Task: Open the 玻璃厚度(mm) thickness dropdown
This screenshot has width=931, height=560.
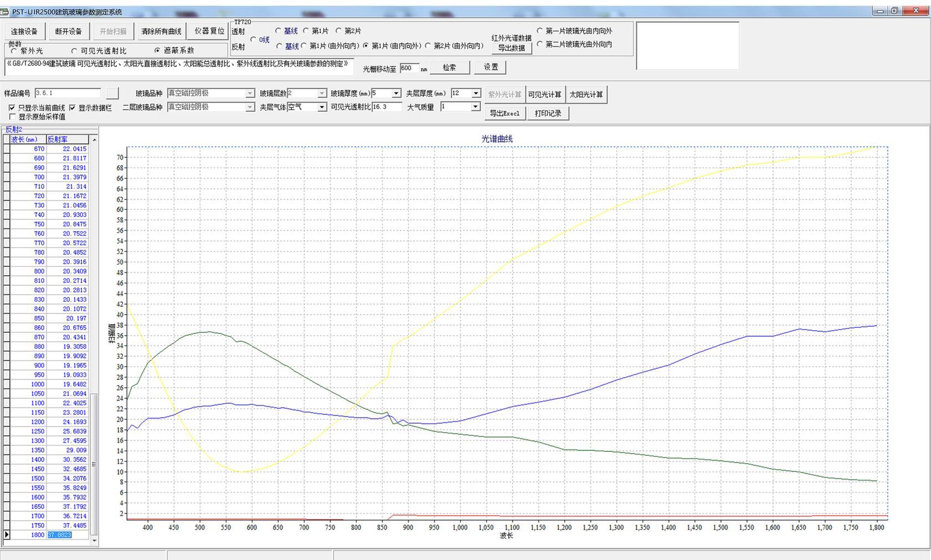Action: tap(396, 93)
